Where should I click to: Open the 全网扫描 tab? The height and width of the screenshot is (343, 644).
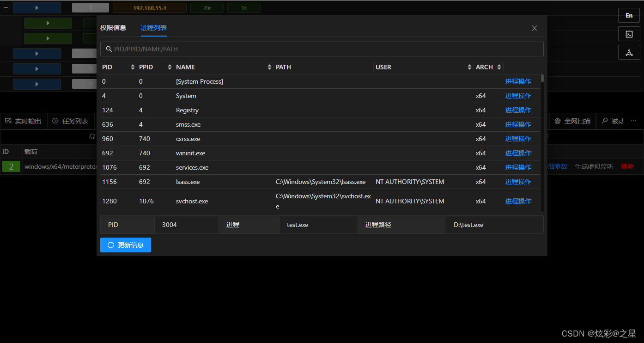(572, 121)
